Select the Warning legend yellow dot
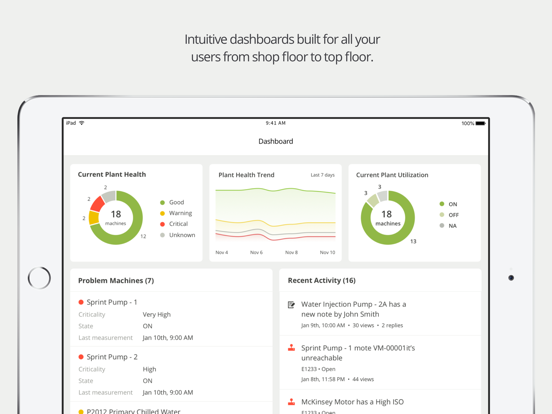Viewport: 552px width, 414px height. pos(162,213)
